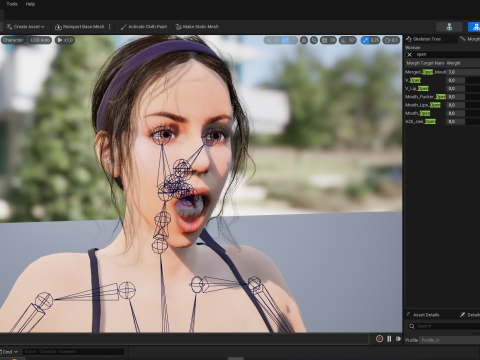
Task: Toggle rotation snapping angle icon
Action: pyautogui.click(x=344, y=40)
